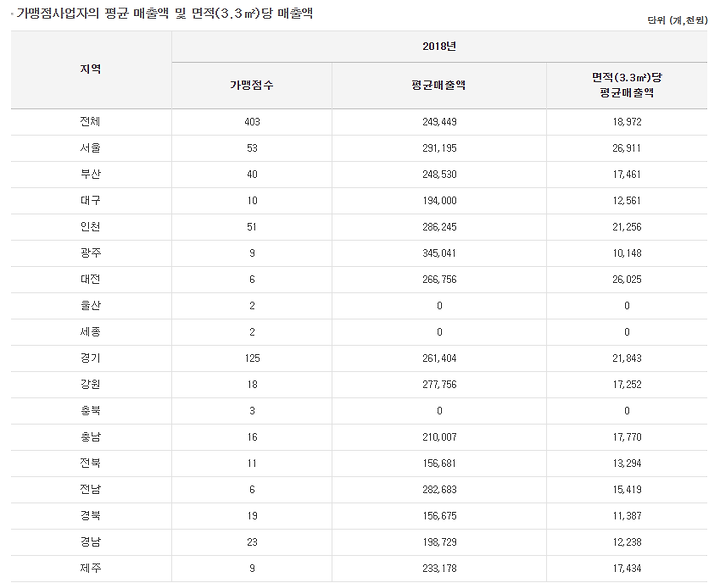Viewport: 720px width, 583px height.
Task: Click the average sales value 194,000
Action: tap(439, 200)
